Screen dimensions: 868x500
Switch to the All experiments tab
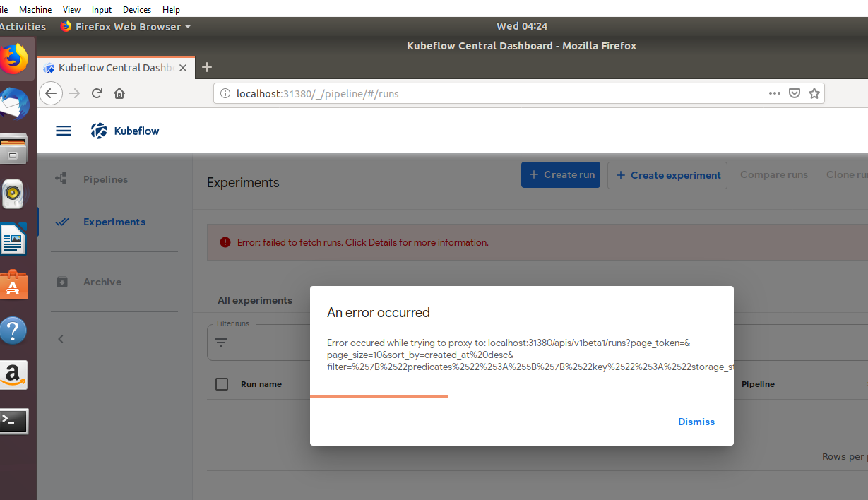[x=255, y=299]
